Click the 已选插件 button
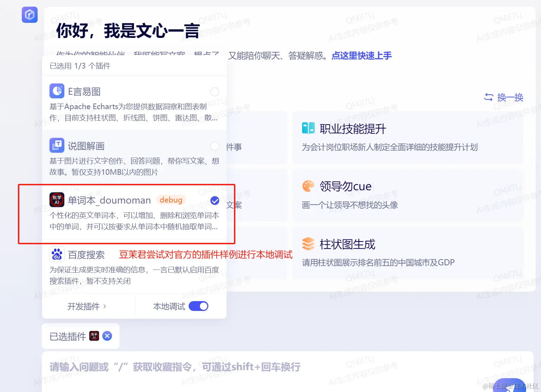This screenshot has height=392, width=541. (x=81, y=336)
